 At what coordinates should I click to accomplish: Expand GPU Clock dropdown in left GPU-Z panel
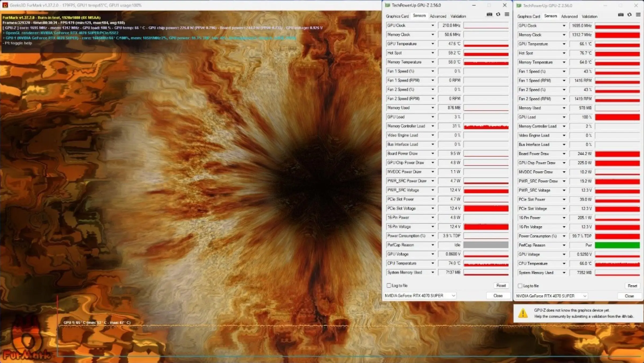pyautogui.click(x=432, y=25)
